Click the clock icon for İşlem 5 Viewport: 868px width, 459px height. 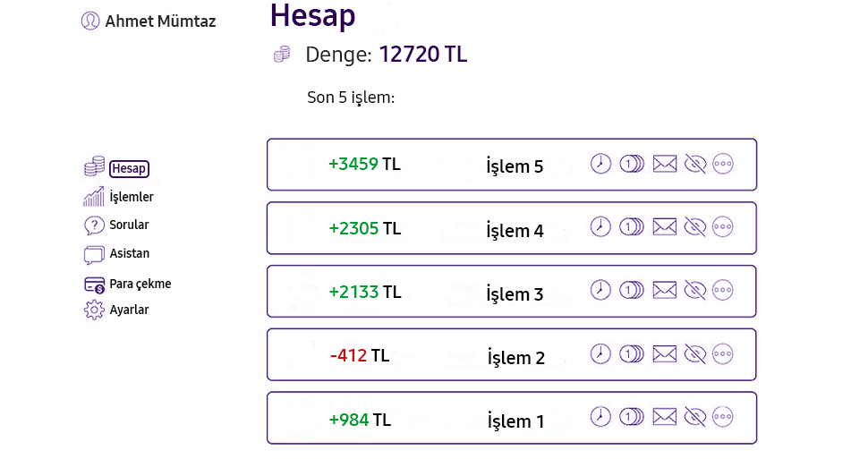coord(600,164)
